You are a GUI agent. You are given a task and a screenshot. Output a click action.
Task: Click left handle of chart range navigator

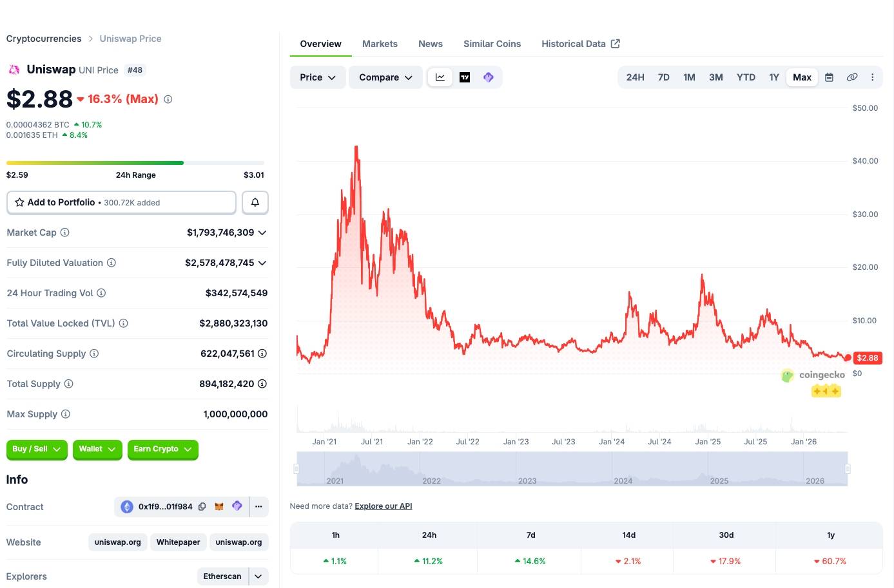coord(297,469)
